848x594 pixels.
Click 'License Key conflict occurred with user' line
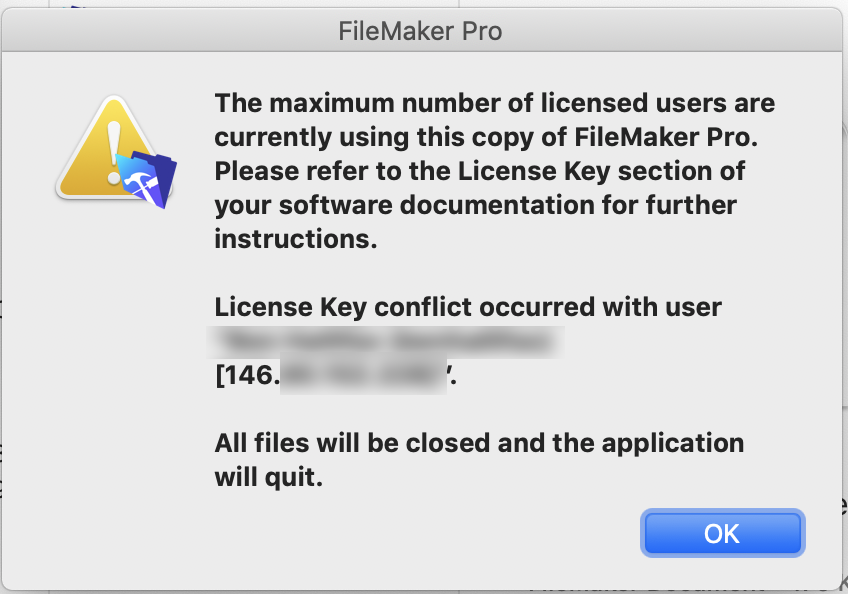[x=468, y=307]
